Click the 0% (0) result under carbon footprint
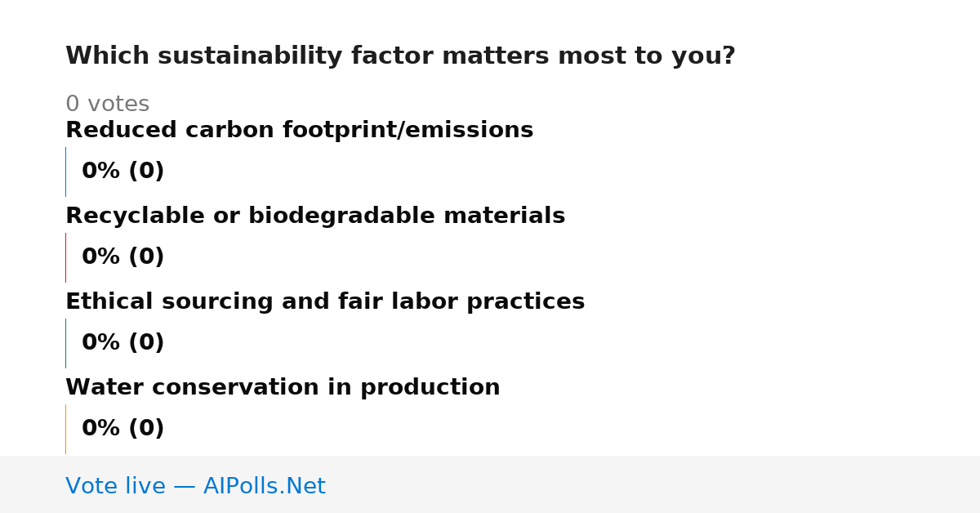This screenshot has height=513, width=980. click(x=122, y=172)
